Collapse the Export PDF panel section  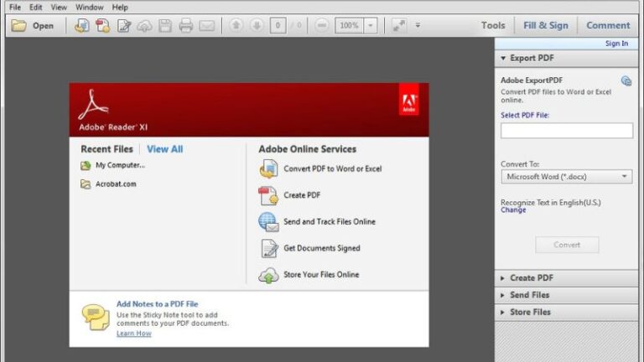pos(566,59)
